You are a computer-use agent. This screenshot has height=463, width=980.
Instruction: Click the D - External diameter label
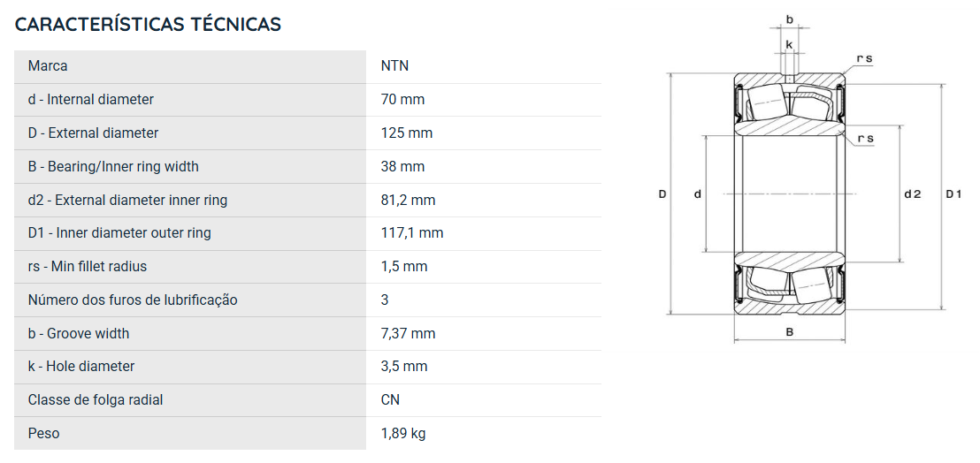click(x=93, y=133)
